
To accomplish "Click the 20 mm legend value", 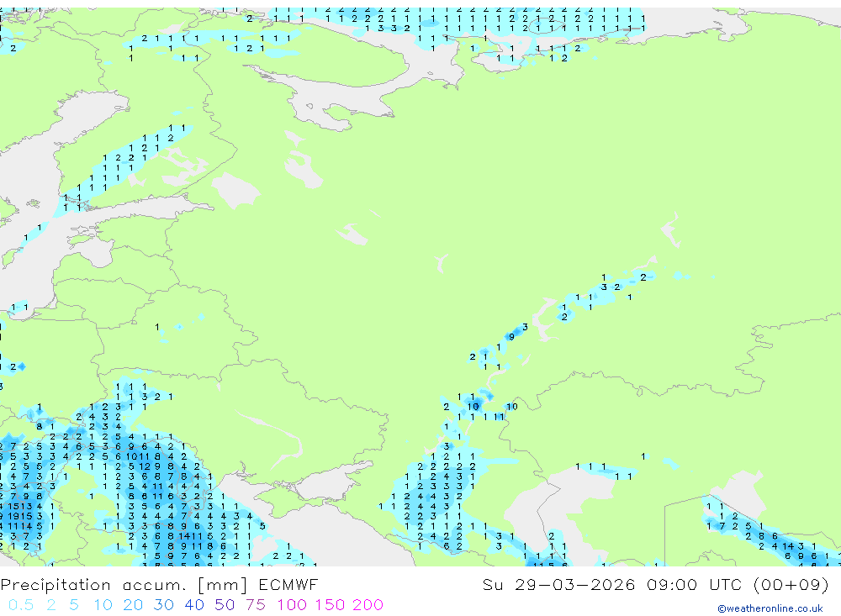I will coord(133,605).
